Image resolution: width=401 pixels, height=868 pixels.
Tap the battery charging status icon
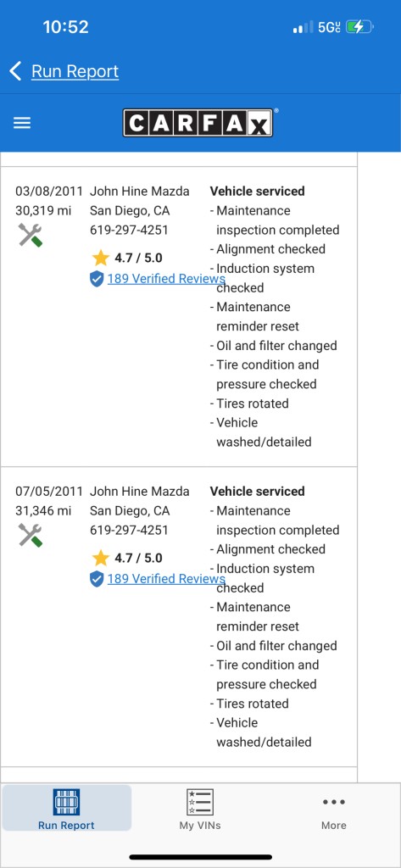[x=360, y=26]
